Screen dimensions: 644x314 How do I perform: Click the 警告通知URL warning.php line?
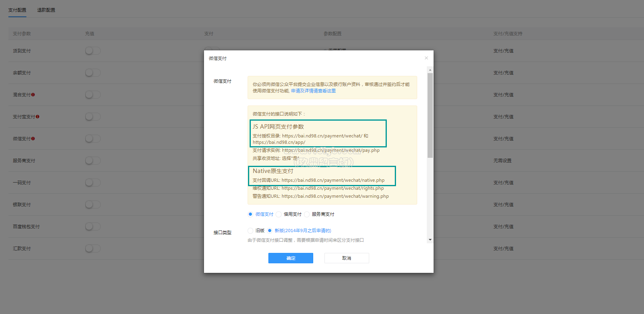coord(320,196)
